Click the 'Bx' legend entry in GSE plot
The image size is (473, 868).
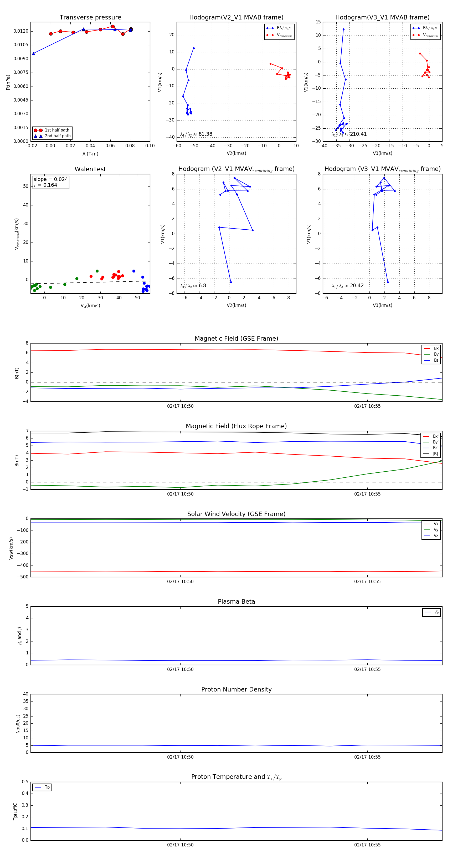click(x=431, y=349)
